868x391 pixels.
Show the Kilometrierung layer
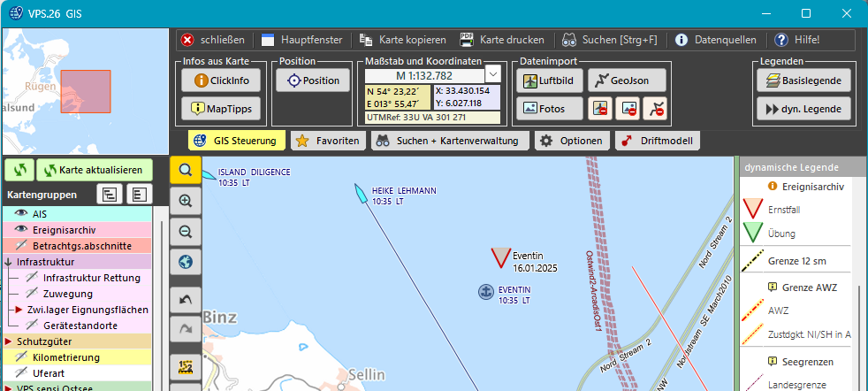[19, 357]
